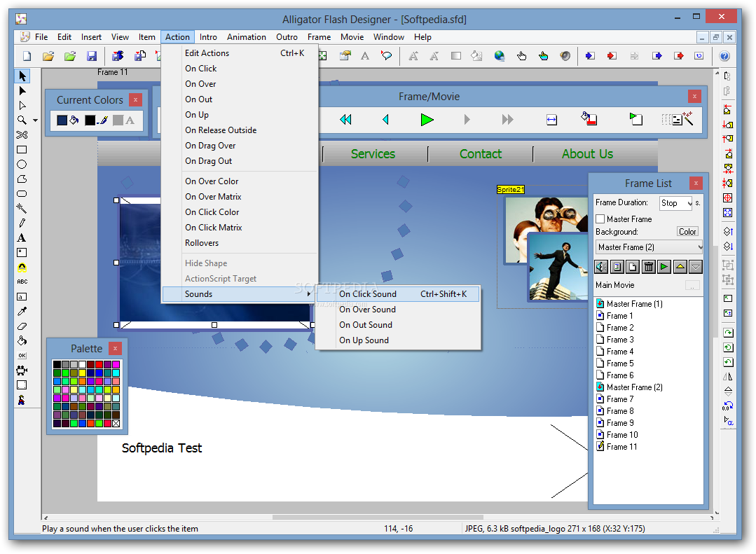The image size is (756, 554).
Task: Select the rectangle shape tool
Action: coord(22,149)
